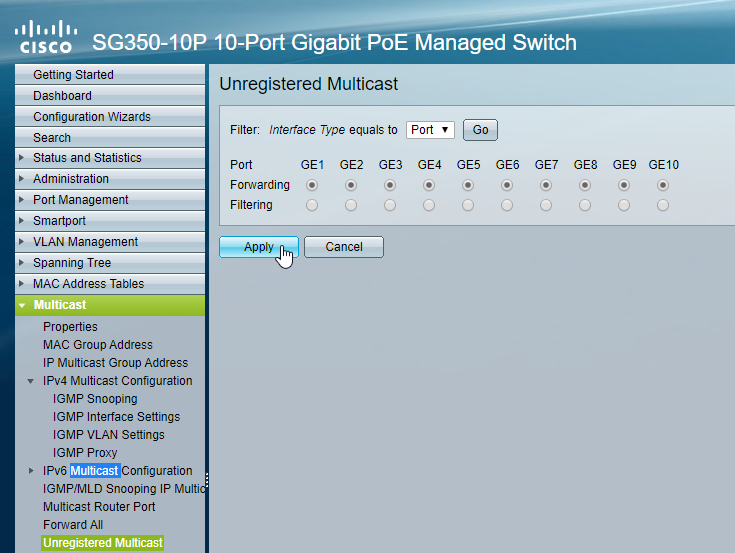The image size is (735, 553).
Task: Open Multicast Properties page
Action: tap(70, 327)
